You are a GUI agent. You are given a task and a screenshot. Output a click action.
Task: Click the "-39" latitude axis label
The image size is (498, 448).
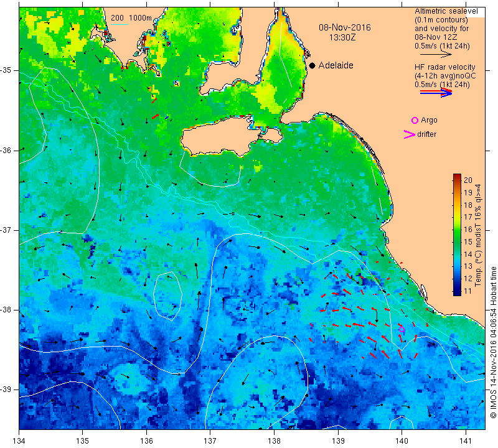(x=6, y=390)
